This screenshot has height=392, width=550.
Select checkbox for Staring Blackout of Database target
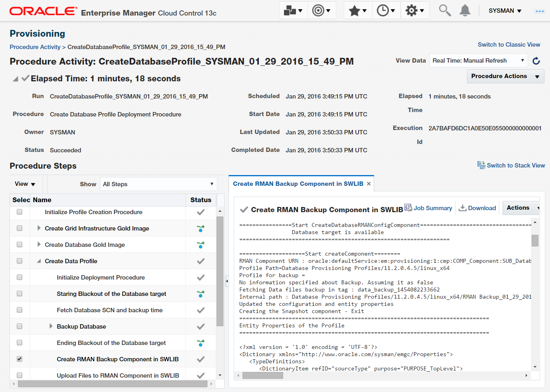point(20,294)
